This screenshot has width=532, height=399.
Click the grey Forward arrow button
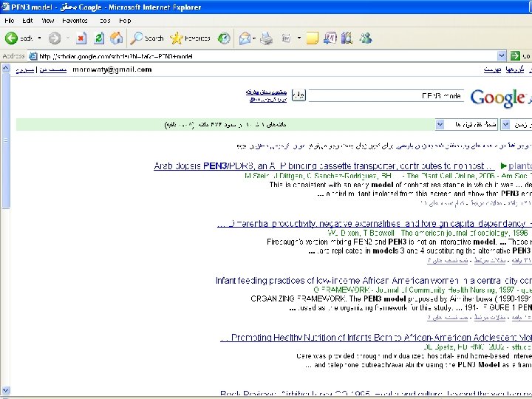(54, 38)
